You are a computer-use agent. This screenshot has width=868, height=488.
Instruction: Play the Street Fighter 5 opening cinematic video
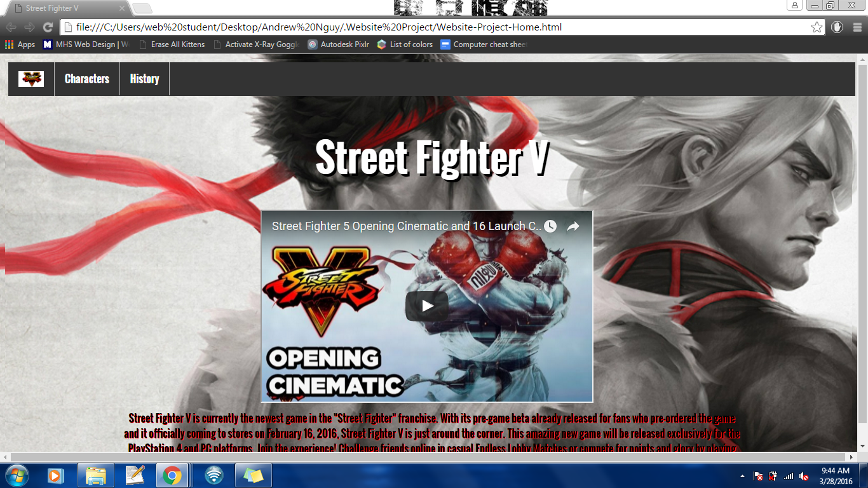tap(427, 306)
